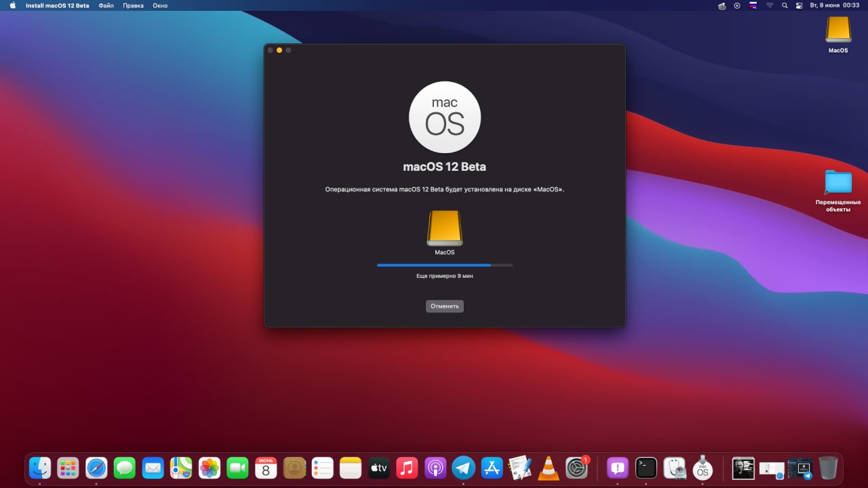Open Control Center in the menu bar
The image size is (868, 488).
pyautogui.click(x=799, y=5)
